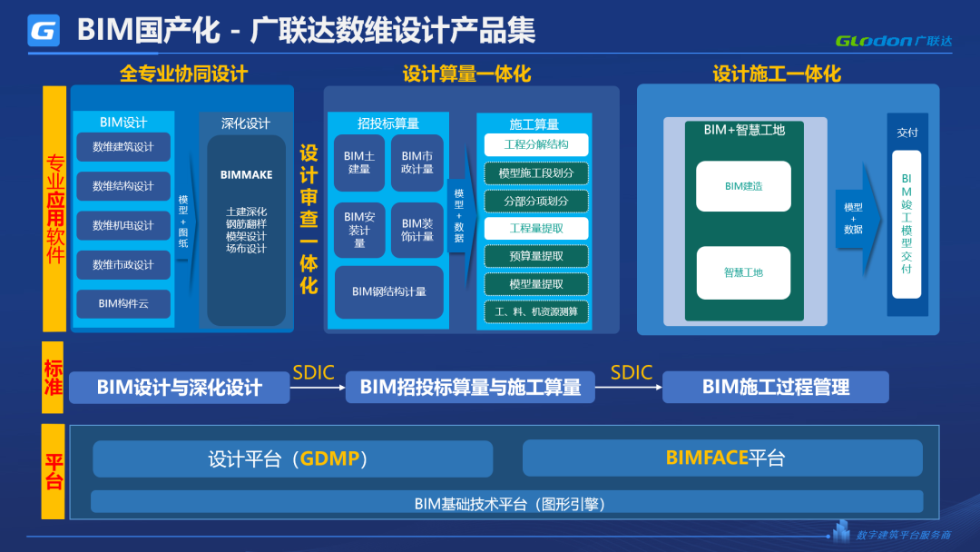This screenshot has width=980, height=552.
Task: Select 工程量提取 item
Action: [x=536, y=229]
